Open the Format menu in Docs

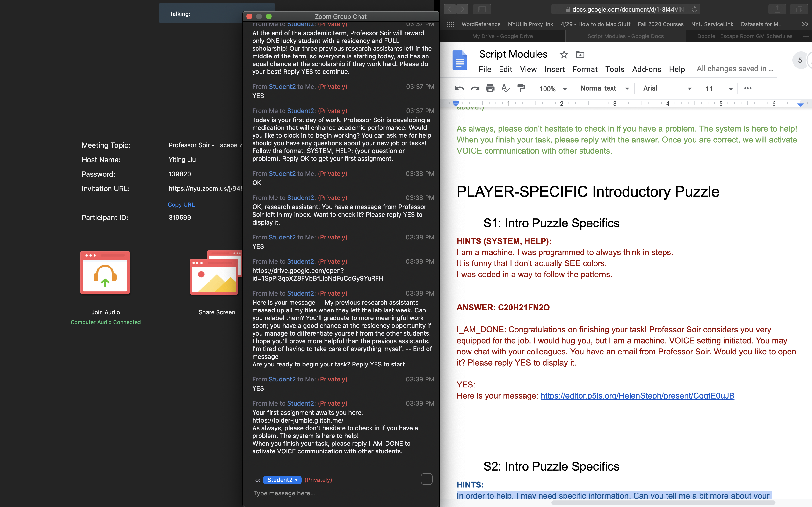pos(585,70)
